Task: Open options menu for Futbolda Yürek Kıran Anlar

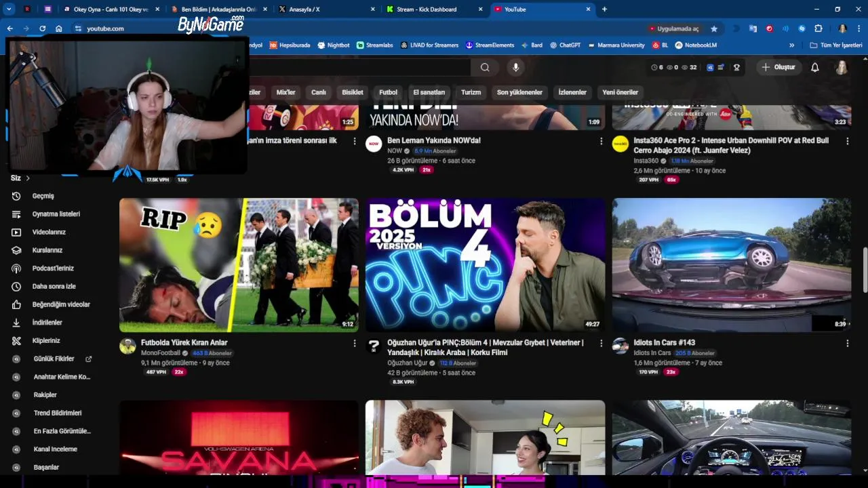Action: point(354,344)
